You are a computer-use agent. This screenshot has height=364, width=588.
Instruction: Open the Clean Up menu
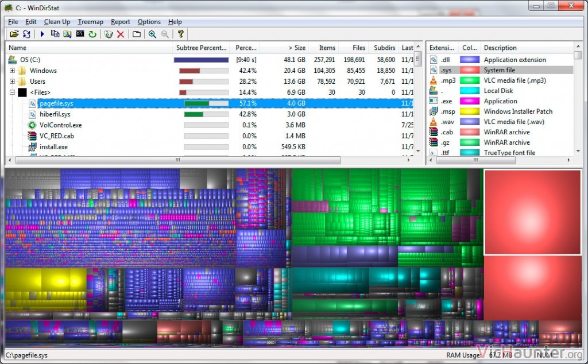click(x=57, y=22)
